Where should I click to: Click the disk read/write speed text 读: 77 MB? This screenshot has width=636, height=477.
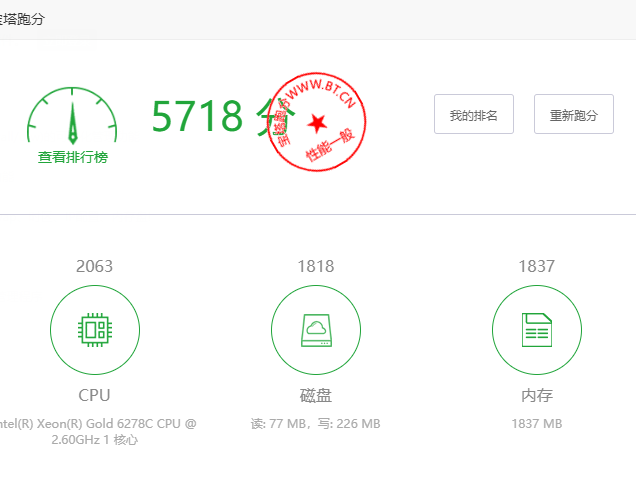point(316,424)
